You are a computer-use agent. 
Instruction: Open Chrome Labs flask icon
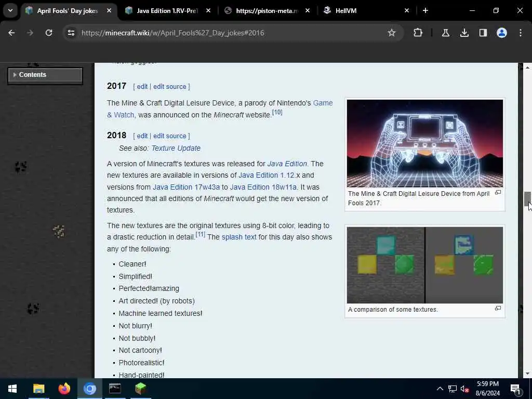(x=445, y=33)
